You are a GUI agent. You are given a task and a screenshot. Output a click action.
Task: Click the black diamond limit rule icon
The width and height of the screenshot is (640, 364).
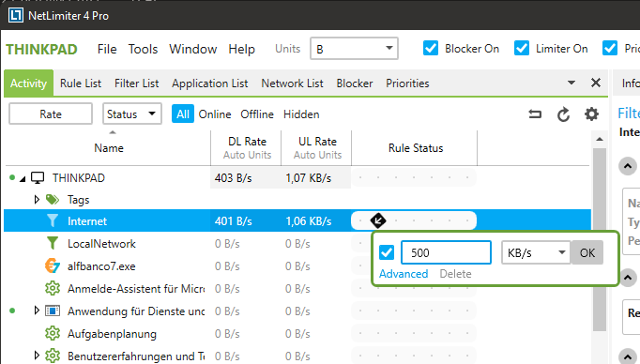(x=378, y=220)
